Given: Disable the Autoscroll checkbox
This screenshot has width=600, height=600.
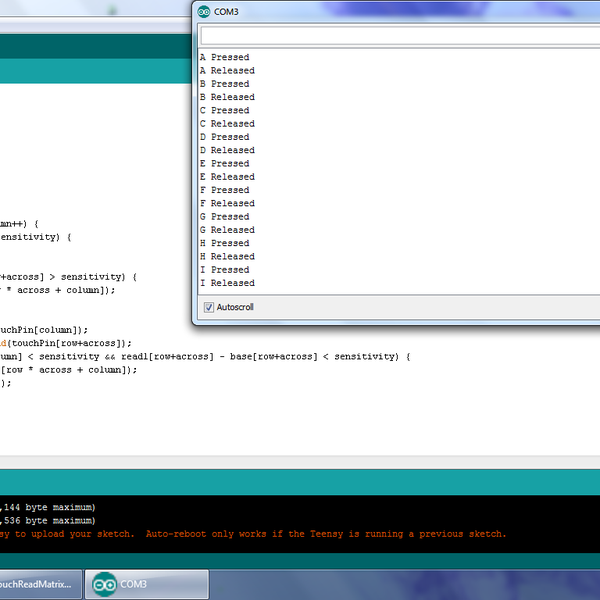Looking at the screenshot, I should (x=209, y=307).
